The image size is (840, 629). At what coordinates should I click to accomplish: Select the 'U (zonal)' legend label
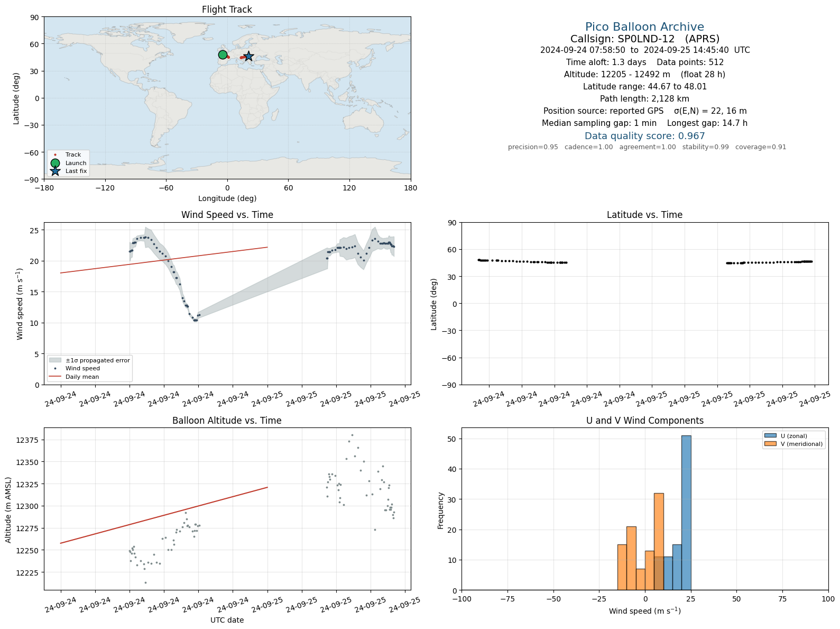(794, 436)
